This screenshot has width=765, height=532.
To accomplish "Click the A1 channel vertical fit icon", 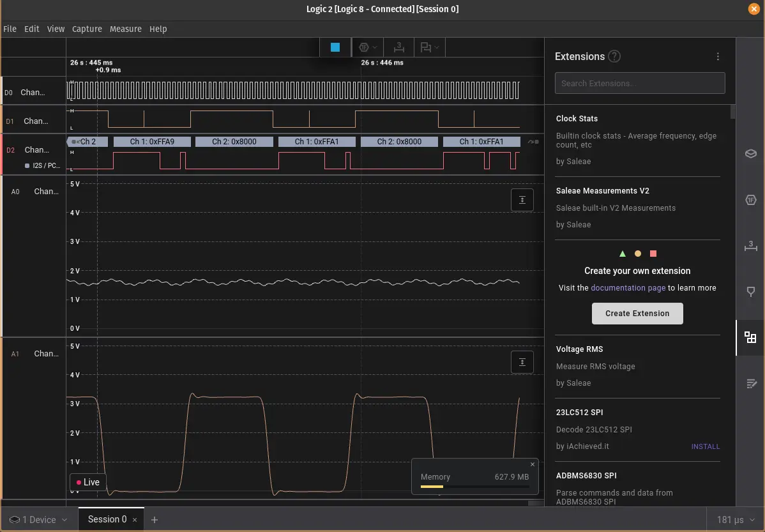I will 522,362.
